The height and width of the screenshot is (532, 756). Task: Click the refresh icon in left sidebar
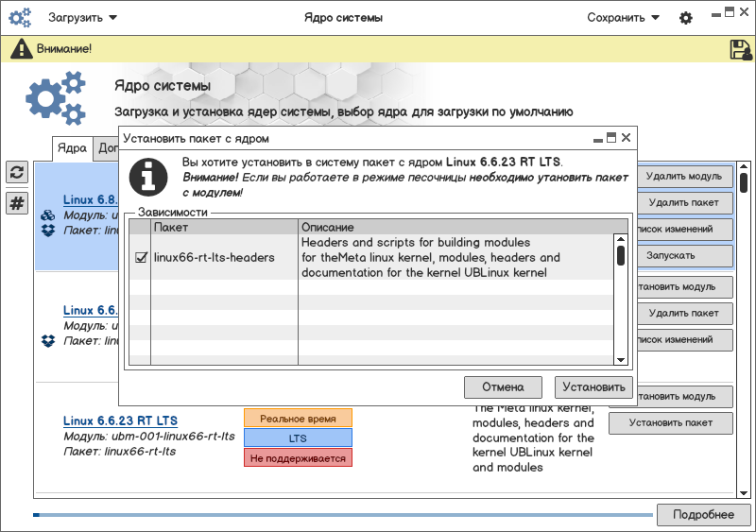coord(17,172)
